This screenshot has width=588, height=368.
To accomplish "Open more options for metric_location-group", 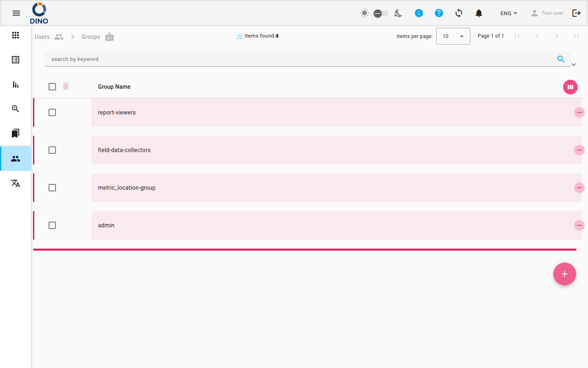I will point(579,188).
